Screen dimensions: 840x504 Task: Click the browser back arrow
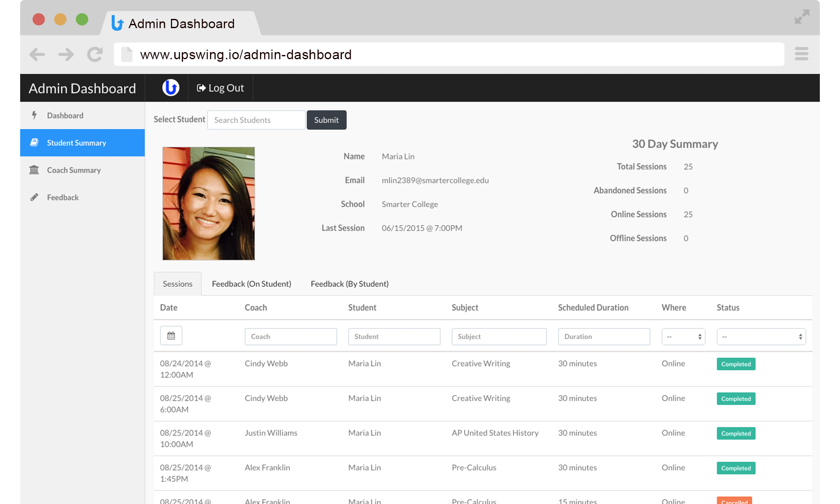(x=37, y=54)
